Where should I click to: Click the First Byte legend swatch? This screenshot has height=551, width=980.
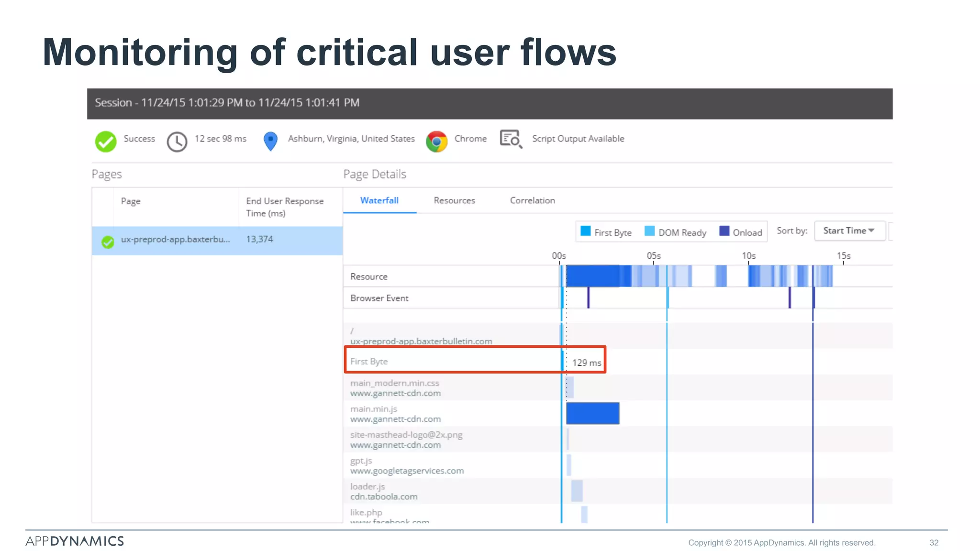click(x=586, y=231)
